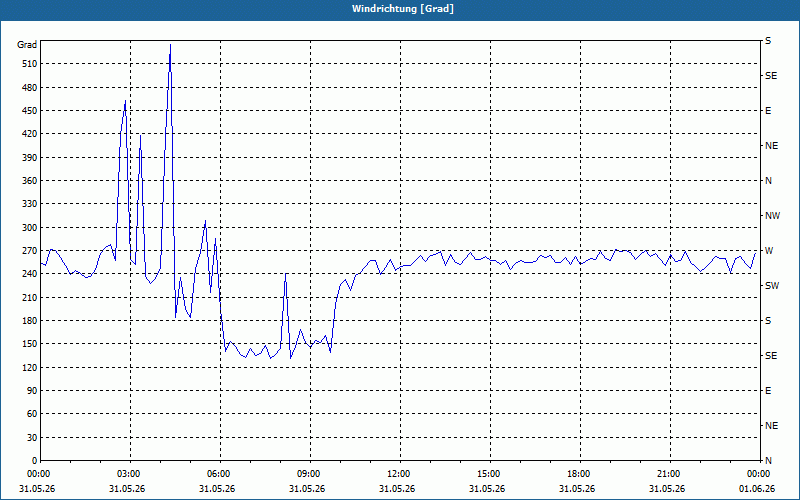Click the 00:00 time label dated 01.06.26
800x500 pixels.
click(759, 474)
